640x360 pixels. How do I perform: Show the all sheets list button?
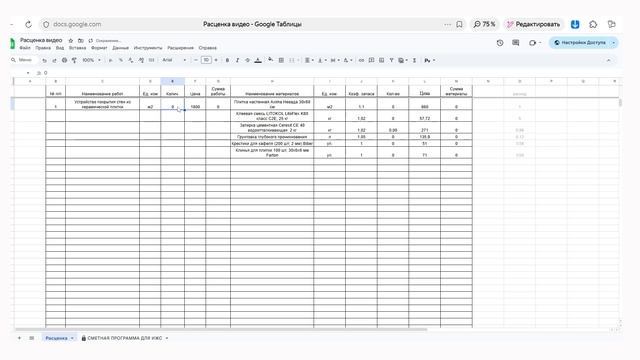(x=31, y=338)
